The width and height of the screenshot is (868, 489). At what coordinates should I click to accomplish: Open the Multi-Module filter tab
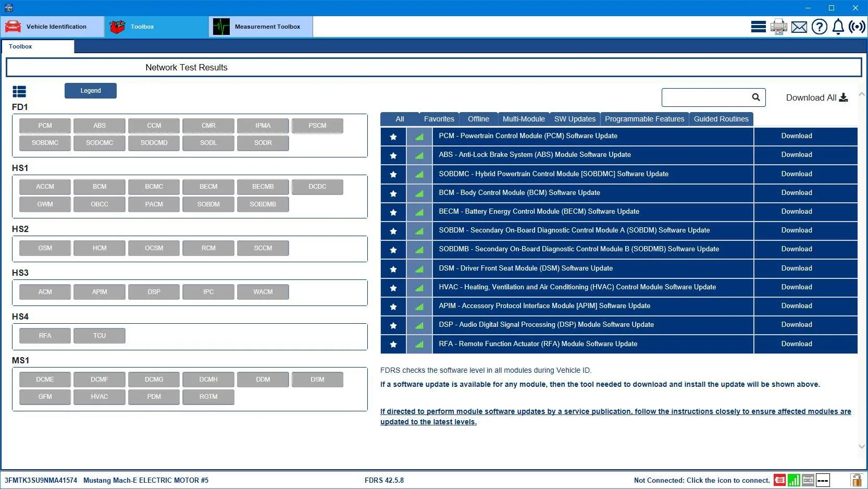pos(524,119)
